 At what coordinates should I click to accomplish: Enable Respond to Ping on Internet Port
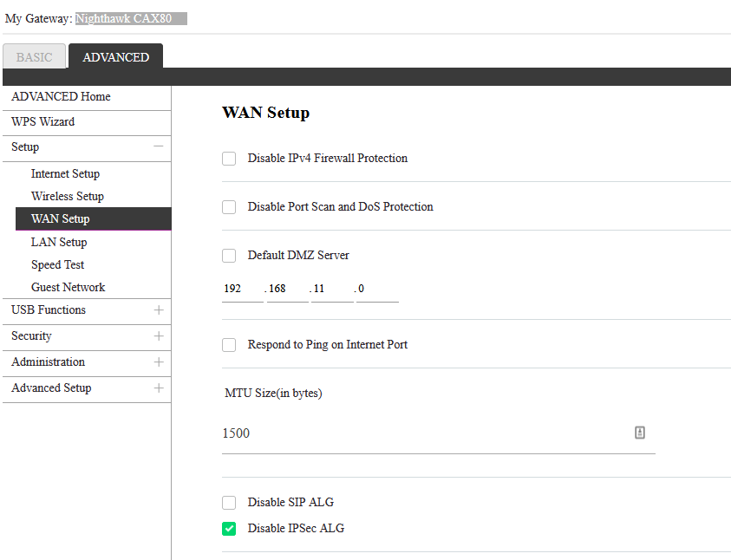click(x=229, y=345)
